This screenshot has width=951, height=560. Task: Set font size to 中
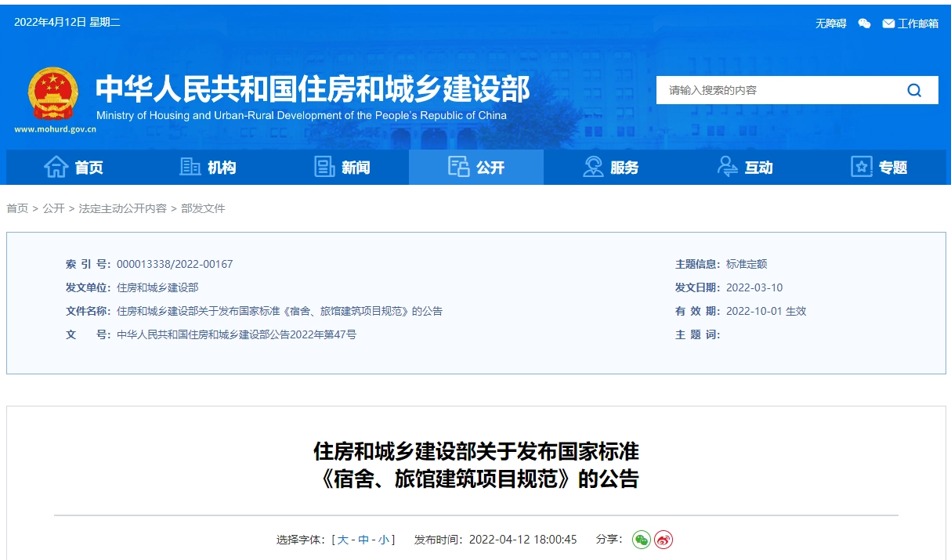tap(363, 540)
